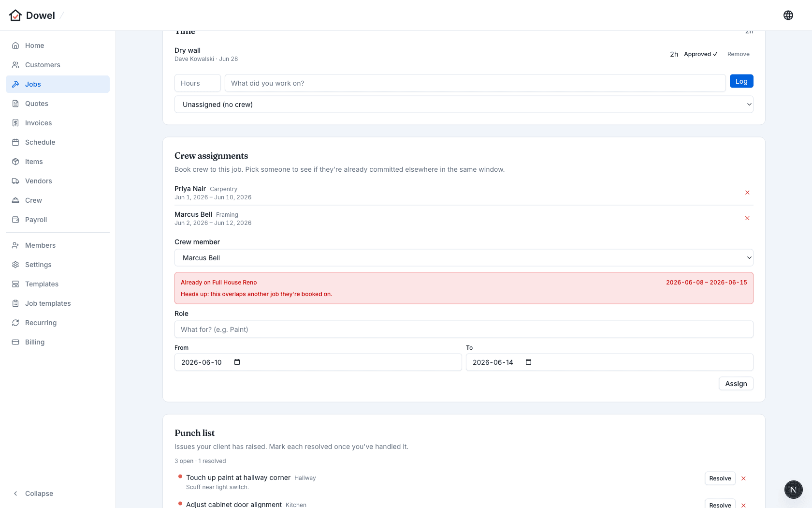This screenshot has height=508, width=812.
Task: Click the What did you work on field
Action: (475, 83)
